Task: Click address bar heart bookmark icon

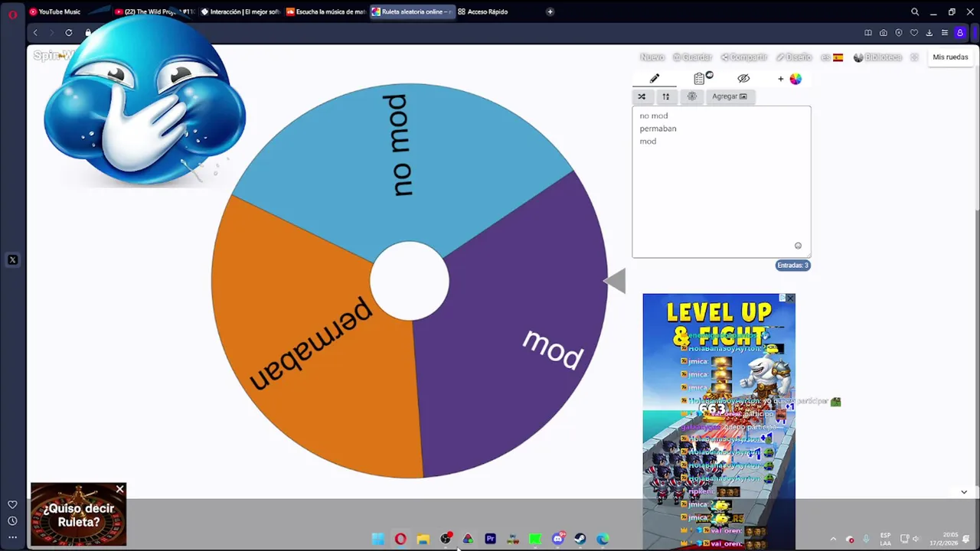Action: [x=914, y=33]
